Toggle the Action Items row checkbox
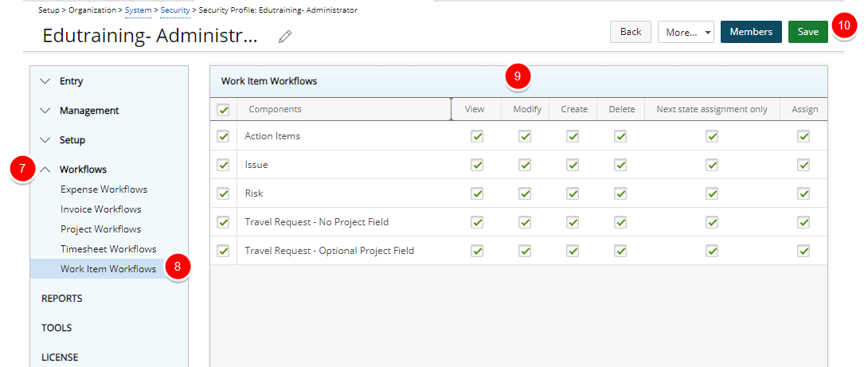The image size is (868, 367). [224, 136]
